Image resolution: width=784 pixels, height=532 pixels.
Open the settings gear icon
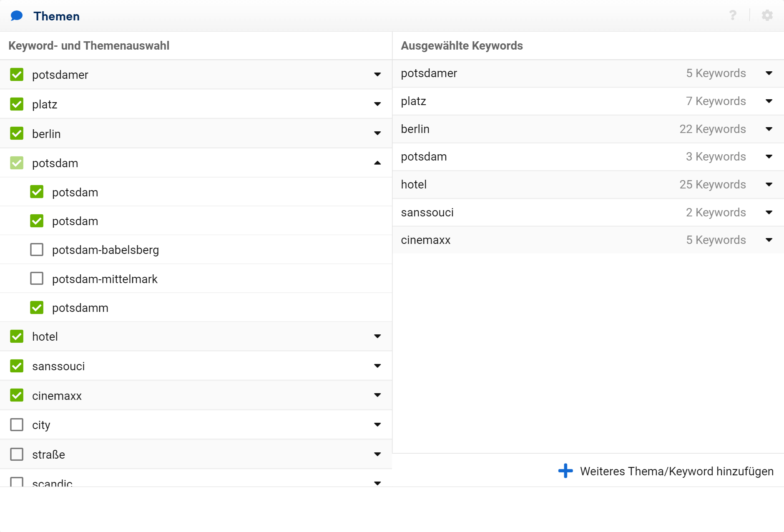point(767,15)
